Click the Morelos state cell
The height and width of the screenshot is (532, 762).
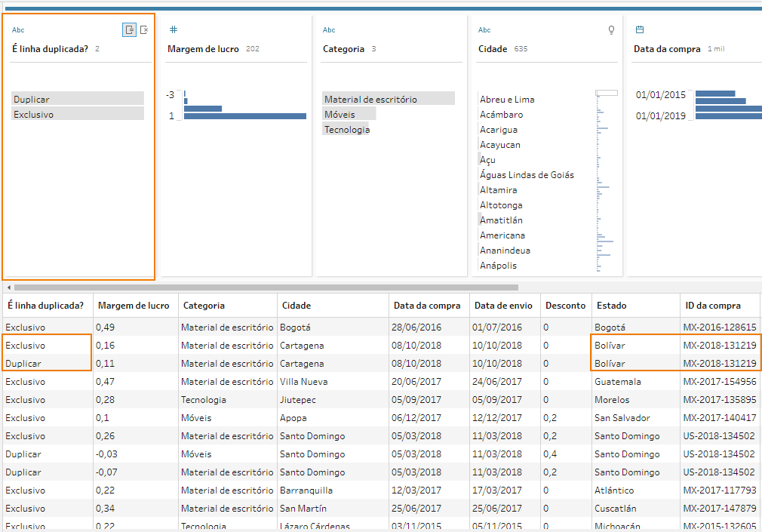coord(636,400)
